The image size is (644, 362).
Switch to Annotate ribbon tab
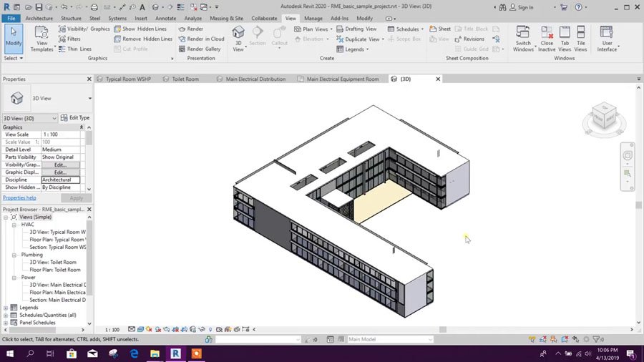165,19
